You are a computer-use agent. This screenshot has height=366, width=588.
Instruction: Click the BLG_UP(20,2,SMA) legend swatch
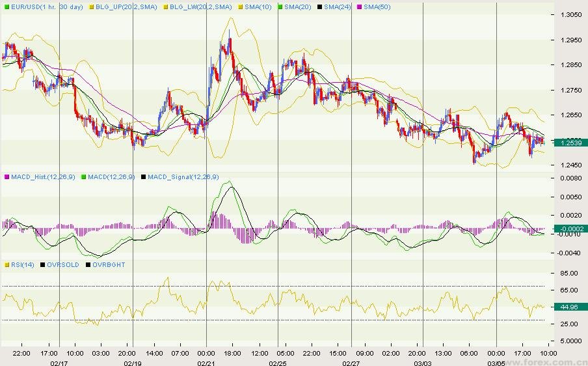(x=91, y=7)
